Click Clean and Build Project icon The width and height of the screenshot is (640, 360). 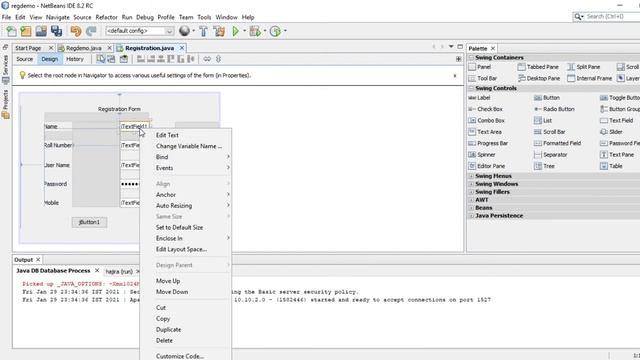[219, 31]
